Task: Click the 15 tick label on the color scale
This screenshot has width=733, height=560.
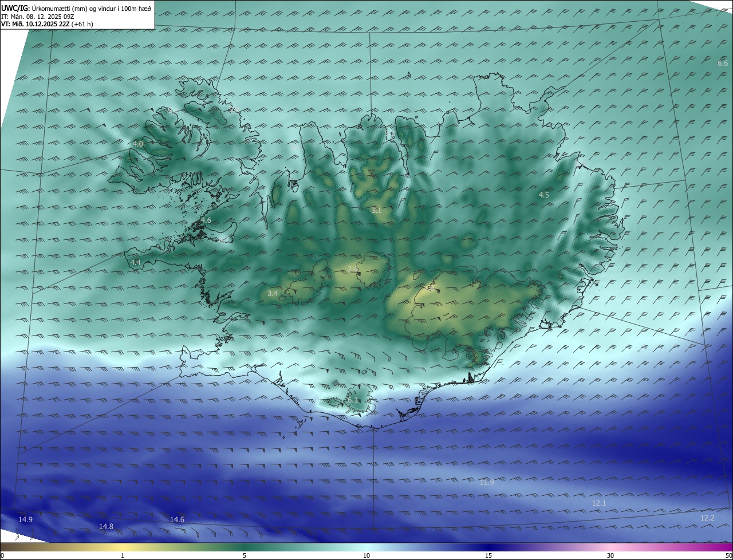Action: pyautogui.click(x=488, y=555)
